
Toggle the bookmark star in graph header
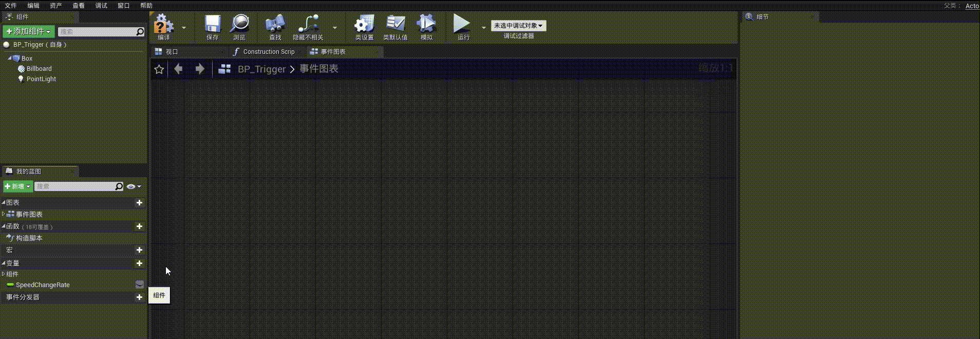(159, 69)
